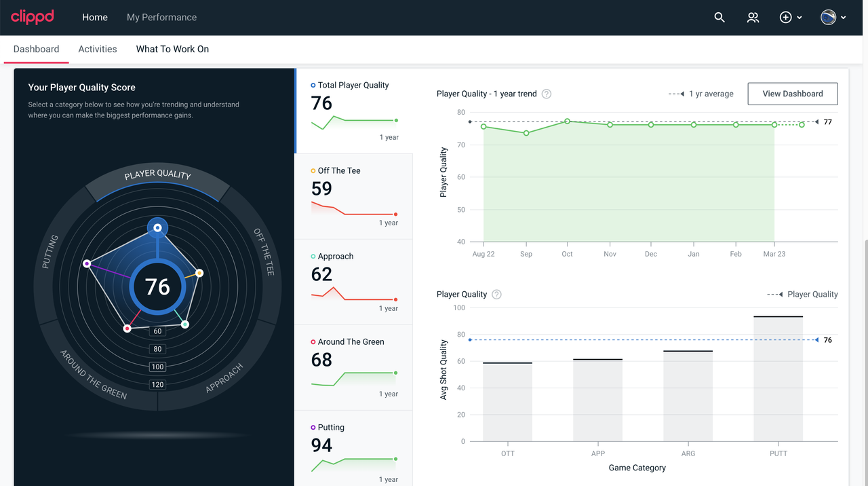Click the PUTT bar in the chart
The height and width of the screenshot is (486, 868).
(778, 379)
